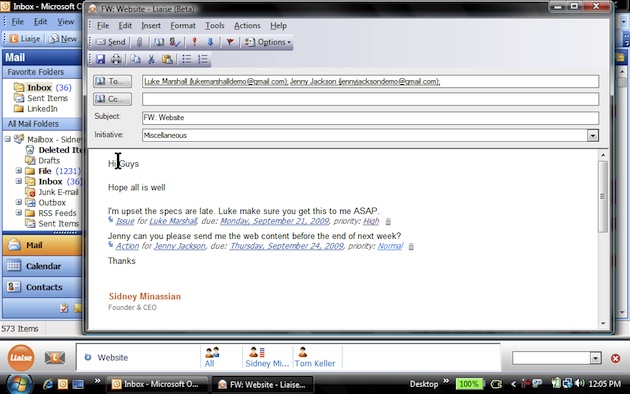Open the Format menu
The width and height of the screenshot is (630, 394).
(x=183, y=26)
